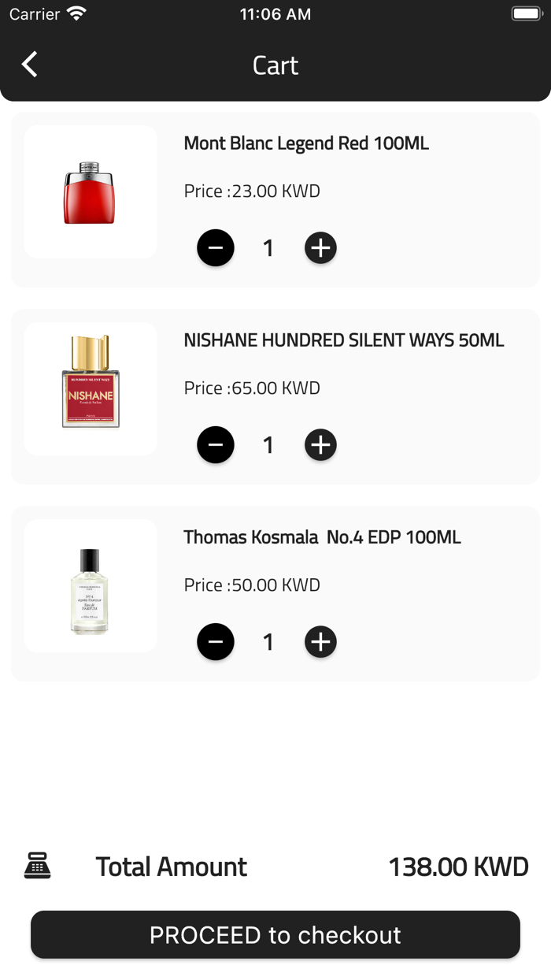Tap the 138.00 KWD total amount
Screen dimensions: 551x980
point(457,866)
